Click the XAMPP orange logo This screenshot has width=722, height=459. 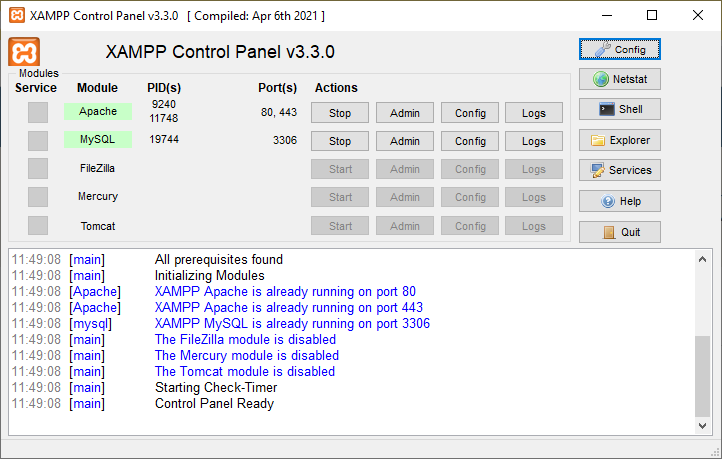[x=24, y=52]
